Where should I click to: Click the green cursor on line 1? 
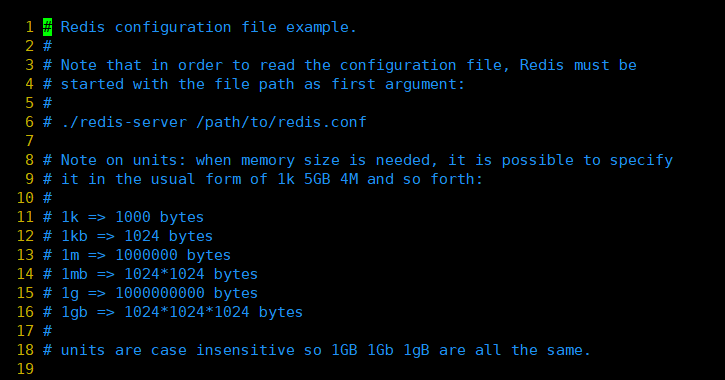coord(48,27)
